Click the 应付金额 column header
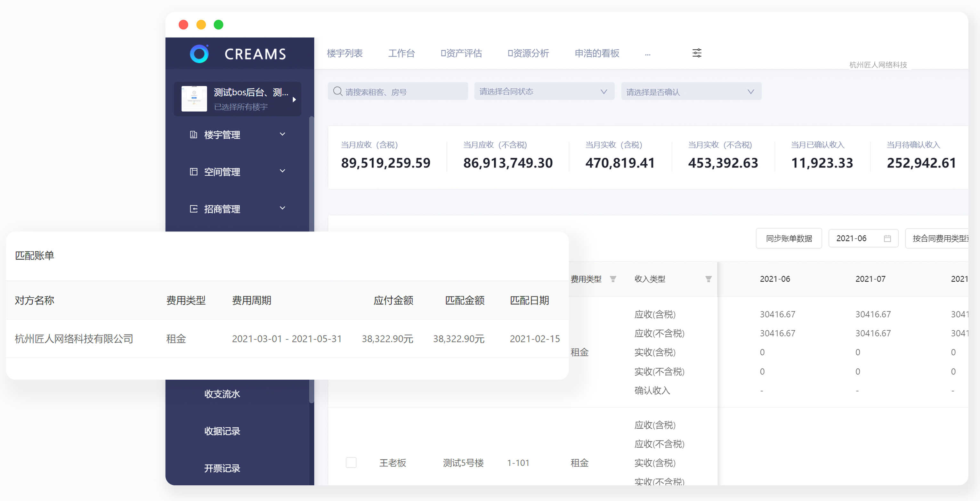 393,300
